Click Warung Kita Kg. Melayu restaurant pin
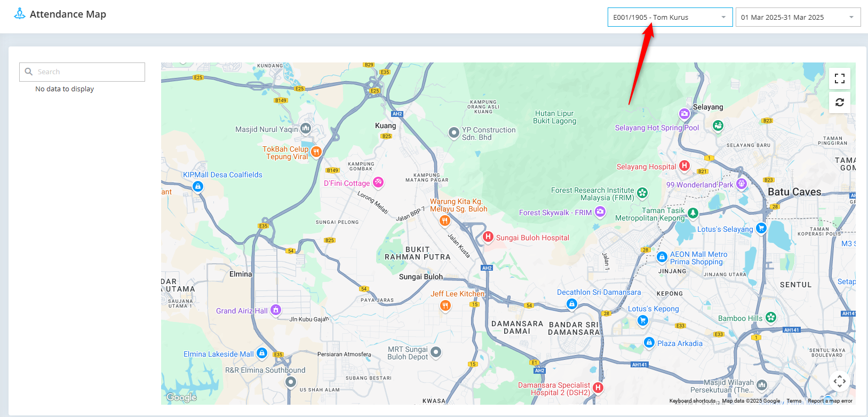This screenshot has width=868, height=417. click(444, 221)
